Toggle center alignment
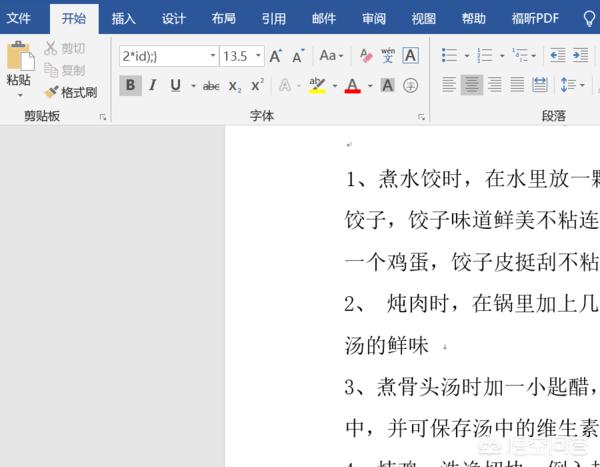This screenshot has width=600, height=467. 471,85
